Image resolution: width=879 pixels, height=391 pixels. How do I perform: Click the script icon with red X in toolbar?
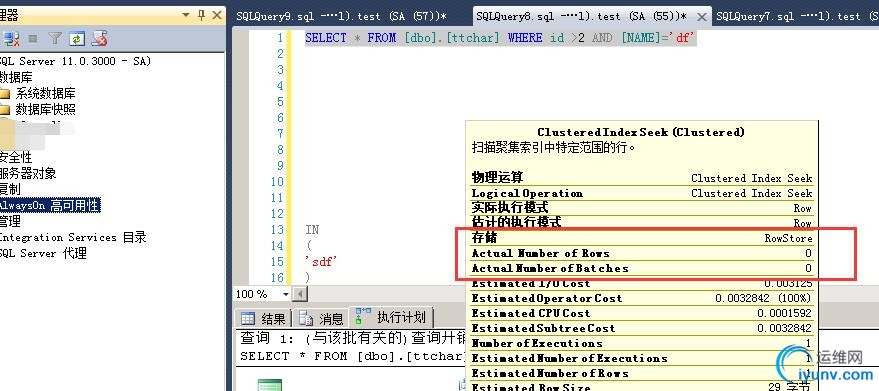point(100,39)
